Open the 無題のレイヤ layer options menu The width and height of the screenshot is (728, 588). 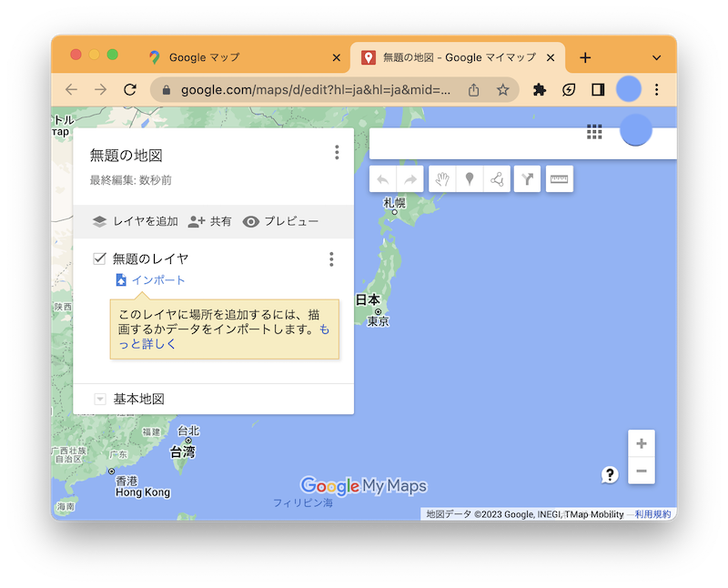coord(331,259)
